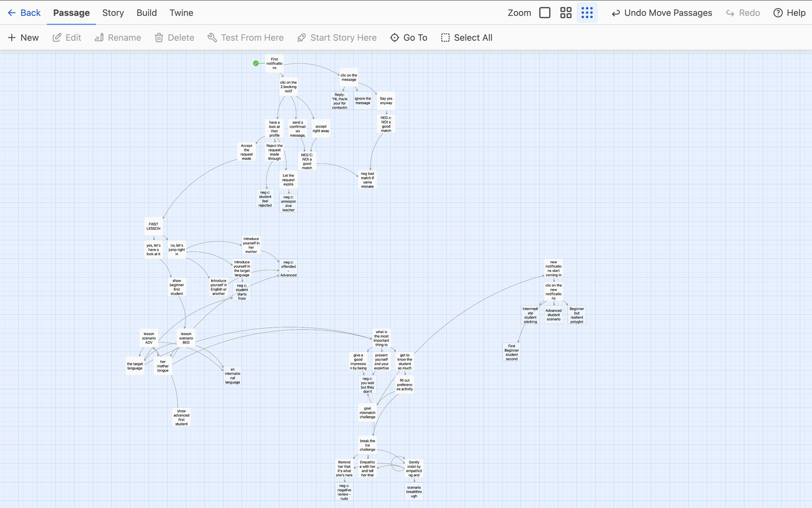Set zoom to passage names only (dots icon)
Screen dimensions: 812x508
(x=587, y=13)
